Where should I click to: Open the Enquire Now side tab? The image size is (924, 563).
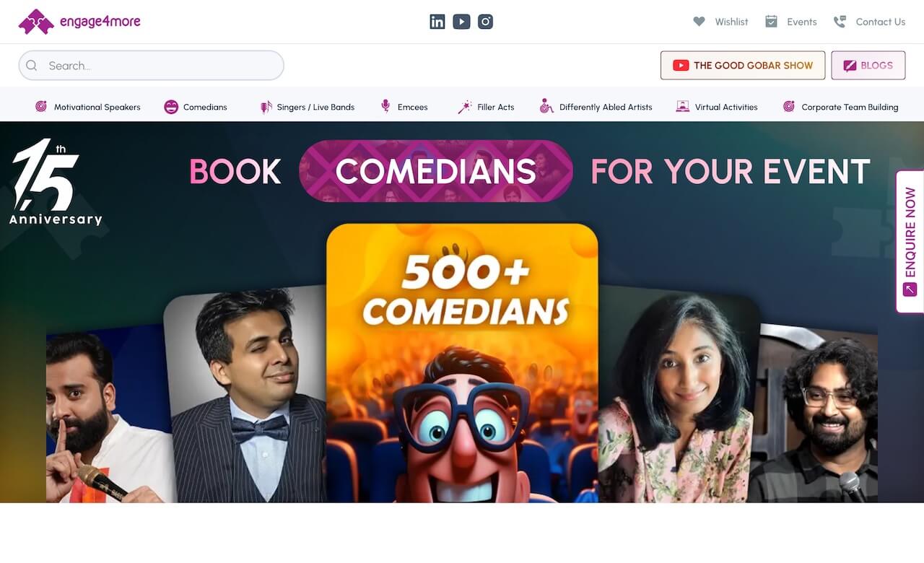910,241
